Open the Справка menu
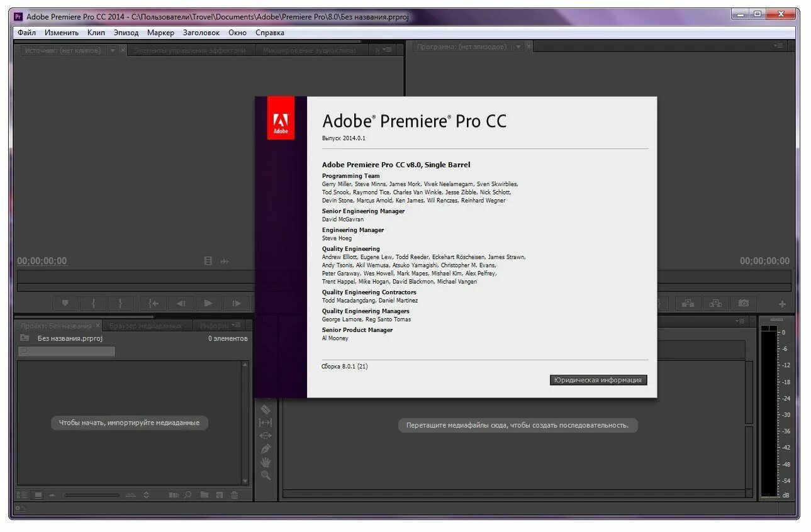This screenshot has width=811, height=532. 270,33
